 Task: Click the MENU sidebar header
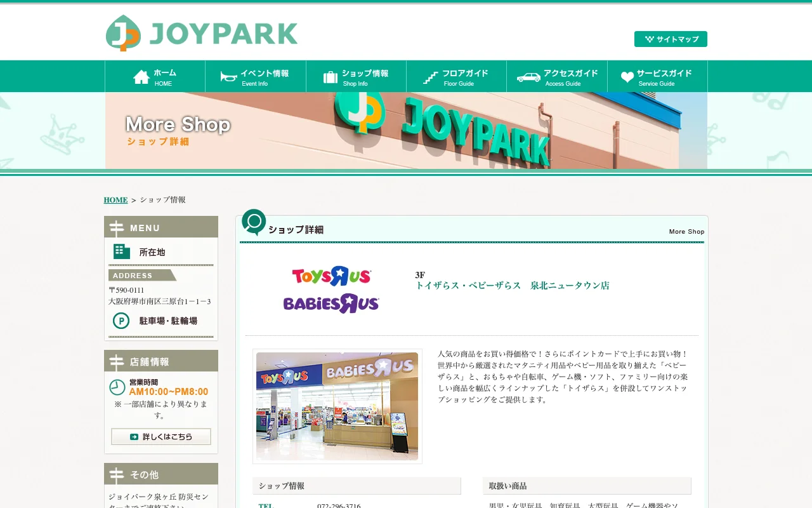point(161,227)
